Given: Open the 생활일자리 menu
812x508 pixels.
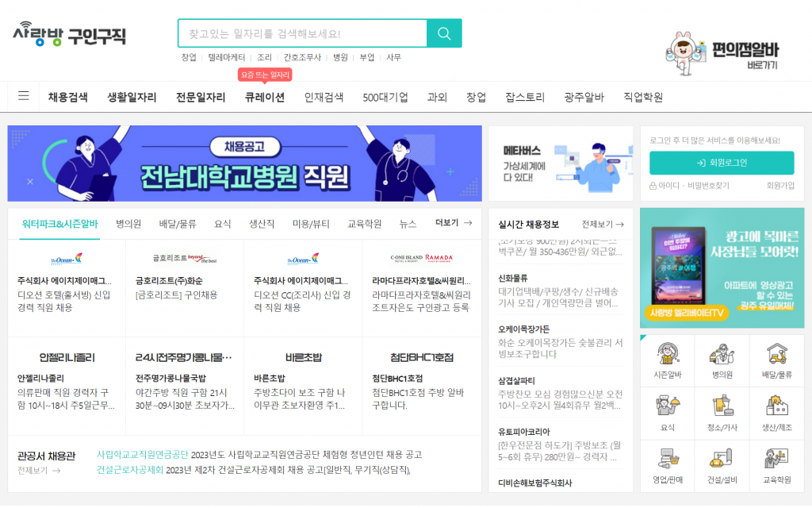Looking at the screenshot, I should point(132,97).
